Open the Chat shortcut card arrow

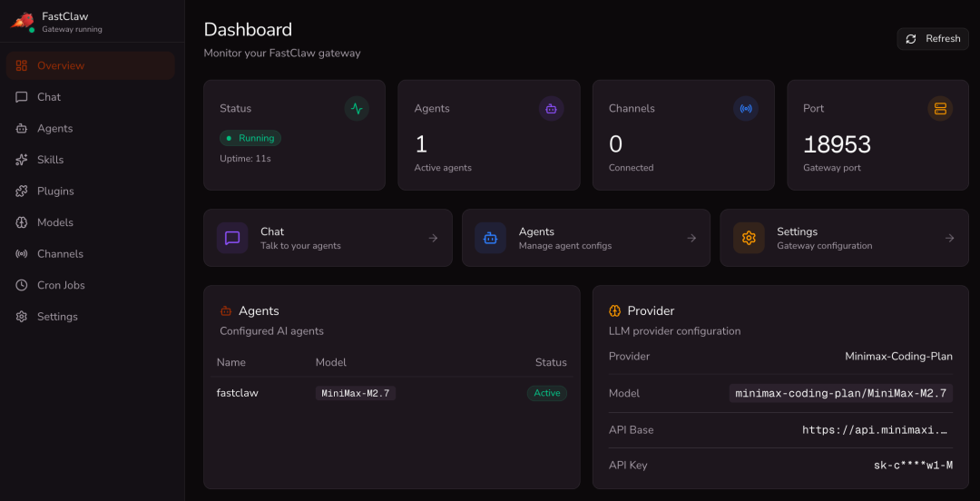click(x=433, y=238)
